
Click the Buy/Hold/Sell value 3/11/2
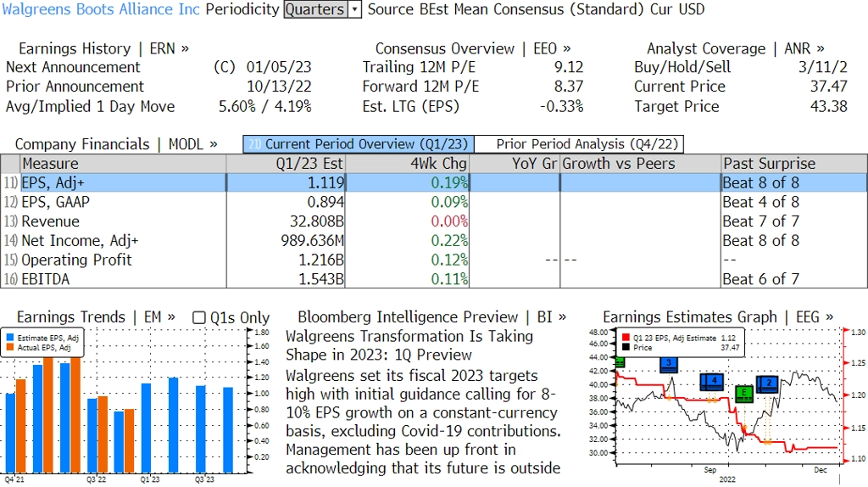pyautogui.click(x=822, y=67)
